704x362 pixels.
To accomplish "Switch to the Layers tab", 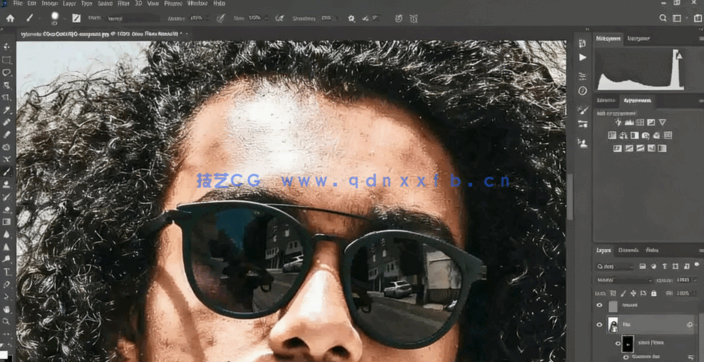I will tap(603, 250).
